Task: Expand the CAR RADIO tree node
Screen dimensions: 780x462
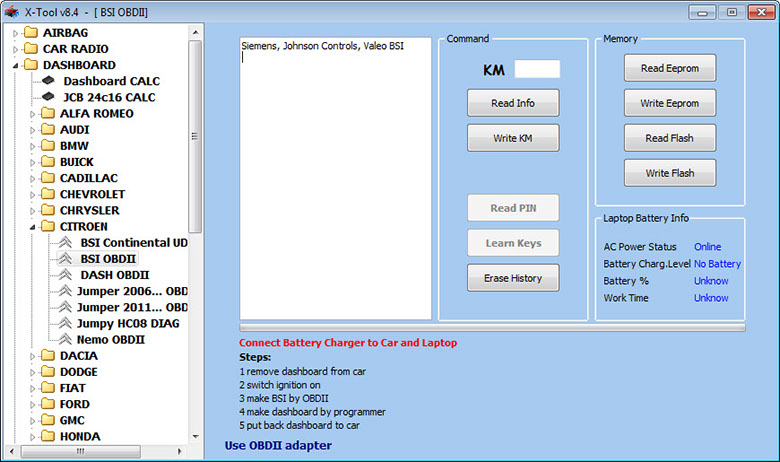Action: coord(15,49)
